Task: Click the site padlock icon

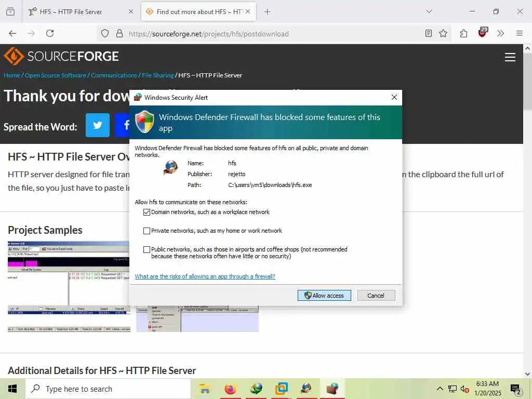Action: click(x=119, y=33)
